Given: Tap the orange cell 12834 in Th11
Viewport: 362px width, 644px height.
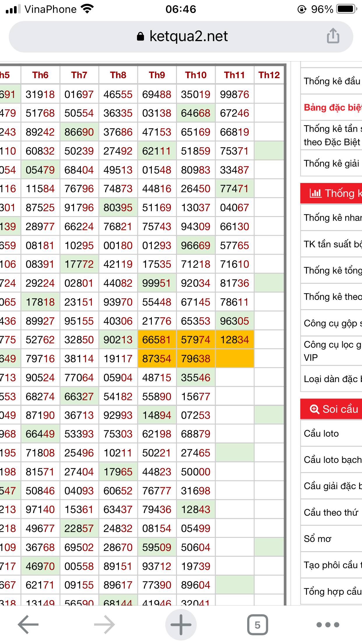Looking at the screenshot, I should 234,340.
